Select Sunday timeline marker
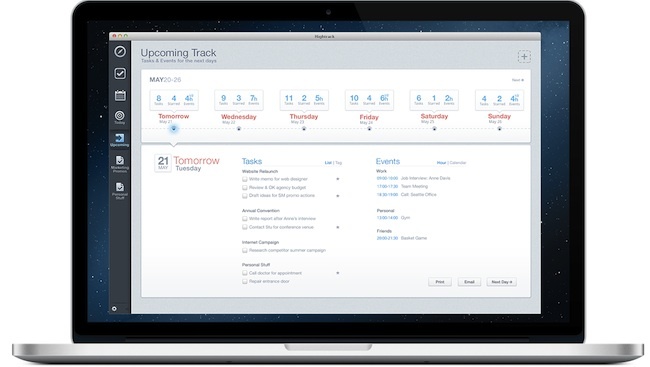650x367 pixels. click(500, 129)
